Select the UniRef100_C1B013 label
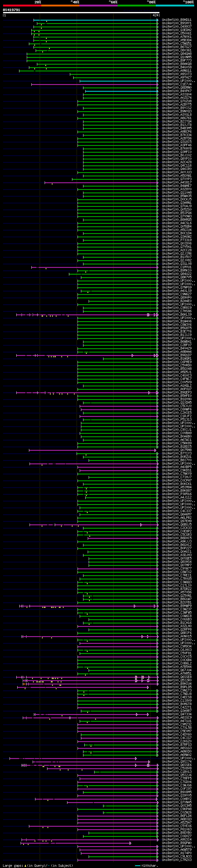The height and width of the screenshot is (868, 197). (176, 772)
